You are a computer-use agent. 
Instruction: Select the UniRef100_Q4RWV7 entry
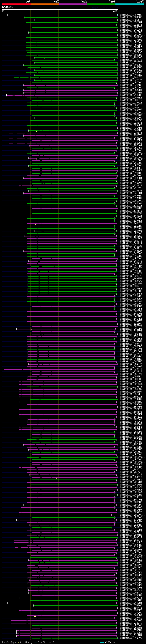pos(131,557)
